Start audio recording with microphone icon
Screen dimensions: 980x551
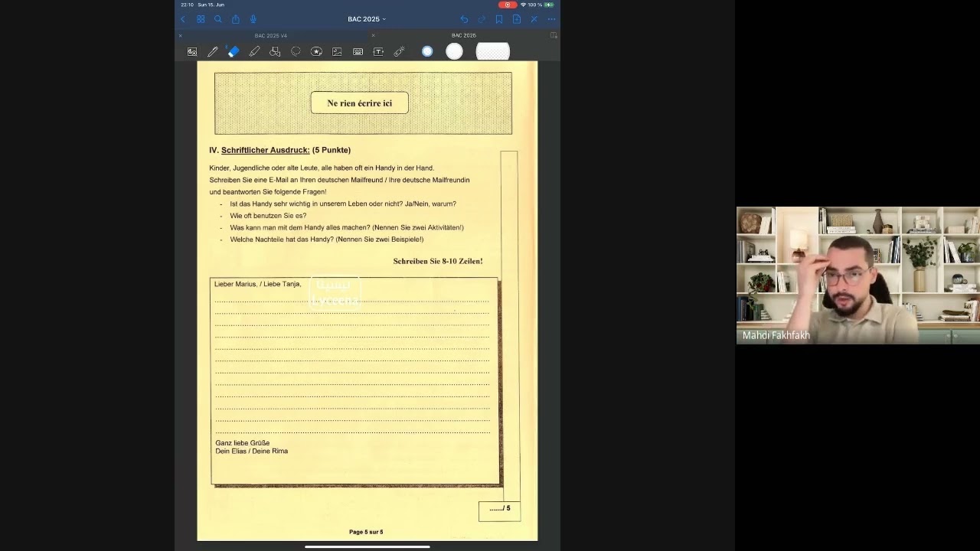coord(253,19)
